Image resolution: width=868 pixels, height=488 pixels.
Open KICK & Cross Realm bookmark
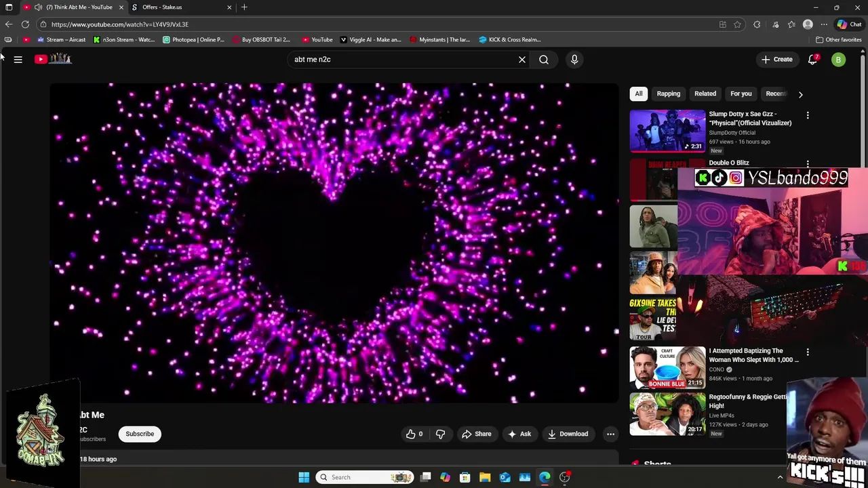pos(510,39)
